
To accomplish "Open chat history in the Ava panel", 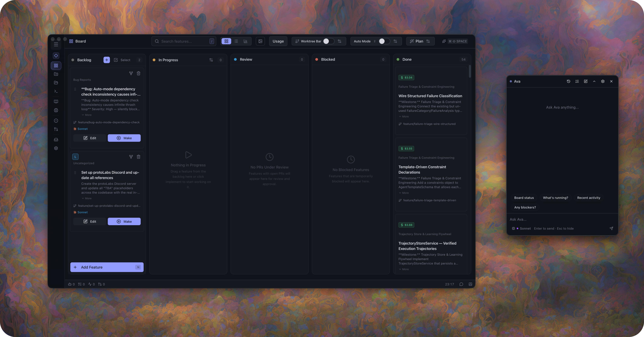I will tap(569, 81).
